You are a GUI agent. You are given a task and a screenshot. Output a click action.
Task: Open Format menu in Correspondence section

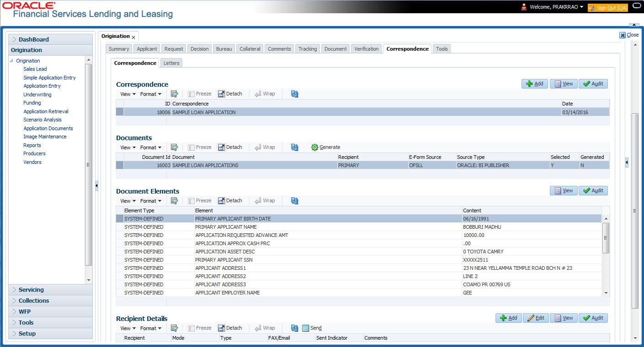(150, 94)
